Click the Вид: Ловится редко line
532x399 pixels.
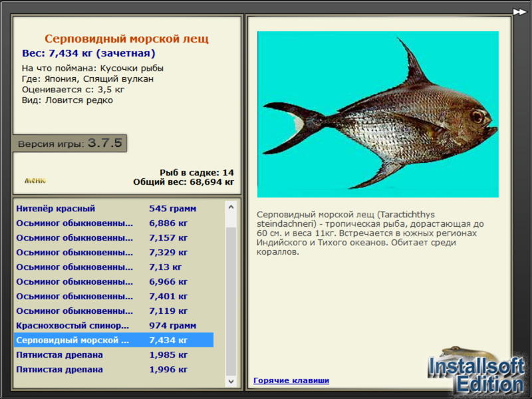tap(67, 100)
